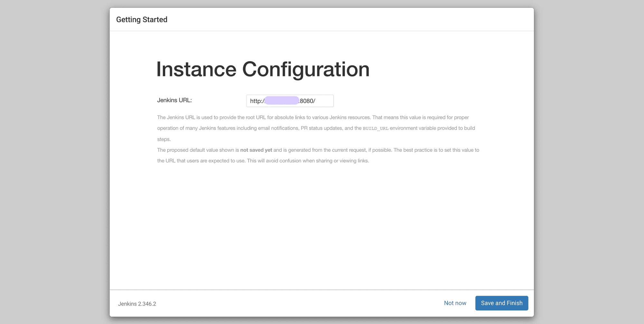
Task: Click the Getting Started title
Action: [x=142, y=20]
